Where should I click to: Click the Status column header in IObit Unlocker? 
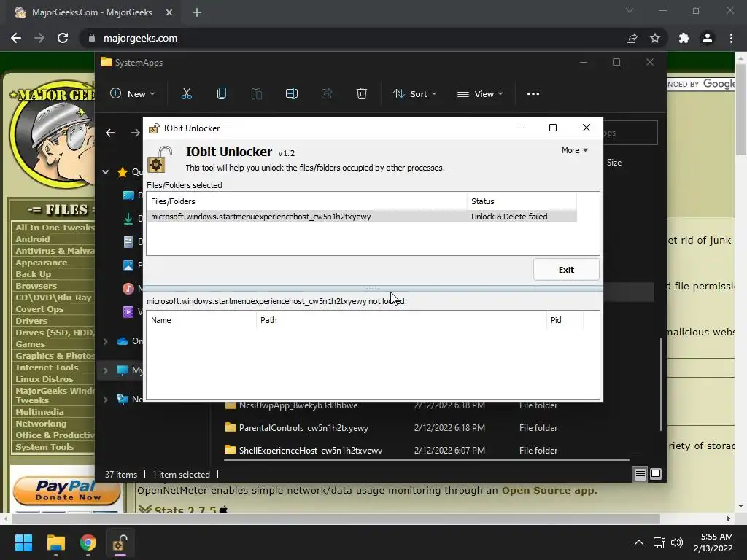pyautogui.click(x=522, y=201)
